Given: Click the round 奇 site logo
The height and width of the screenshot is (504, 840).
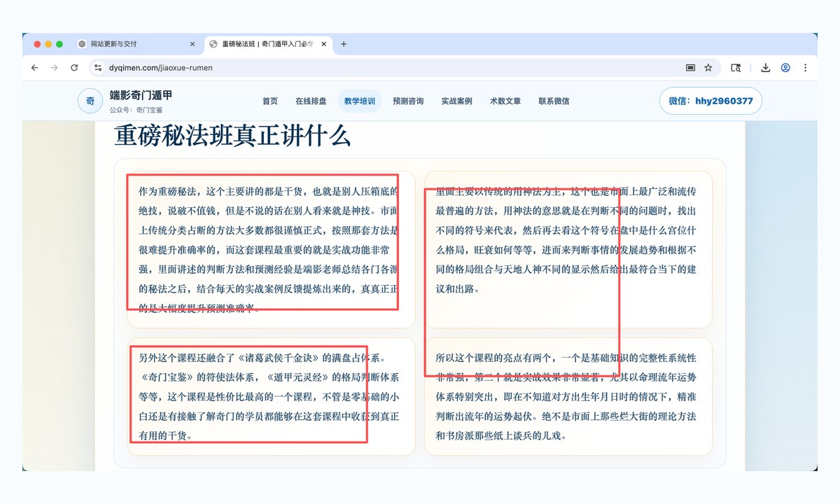Looking at the screenshot, I should coord(90,101).
